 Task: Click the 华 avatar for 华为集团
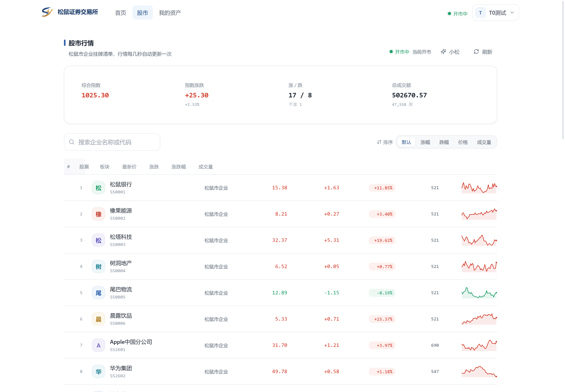pyautogui.click(x=98, y=372)
